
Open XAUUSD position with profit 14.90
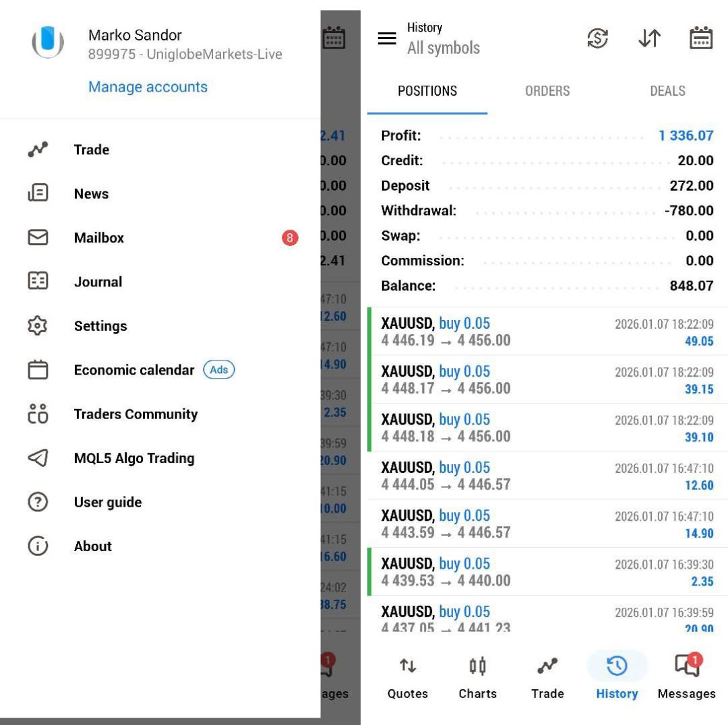coord(547,524)
